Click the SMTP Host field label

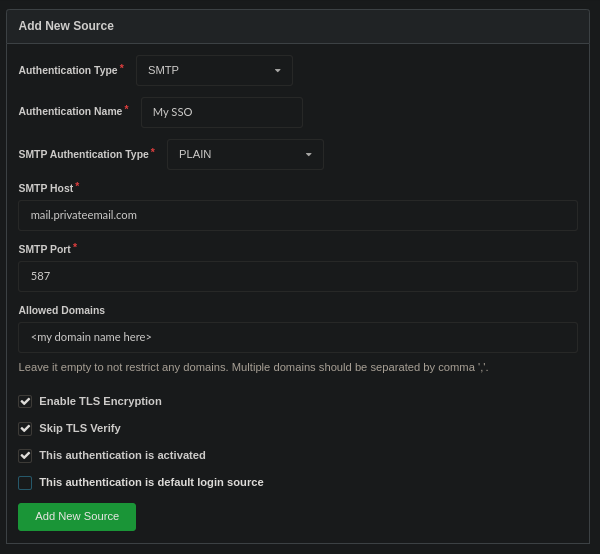click(46, 188)
